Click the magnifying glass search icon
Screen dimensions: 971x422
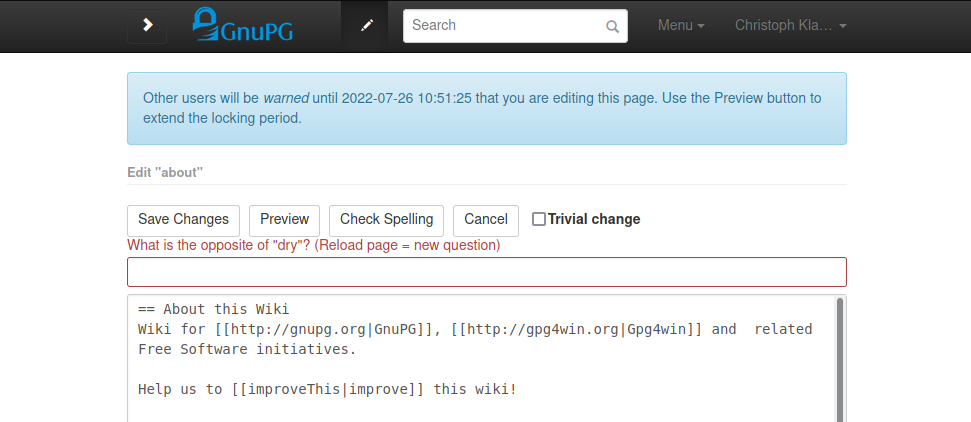612,27
